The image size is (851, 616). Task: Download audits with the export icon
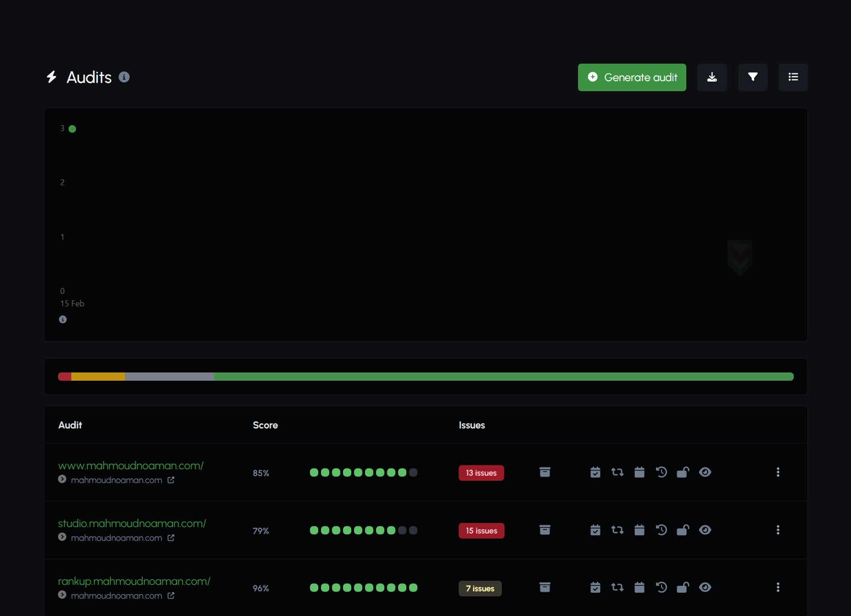click(712, 78)
